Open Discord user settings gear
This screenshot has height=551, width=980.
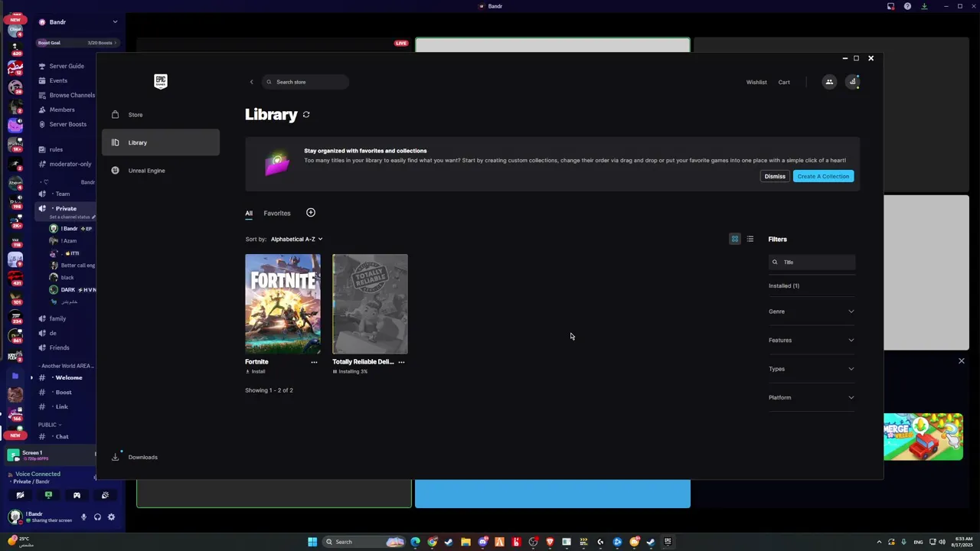tap(111, 517)
